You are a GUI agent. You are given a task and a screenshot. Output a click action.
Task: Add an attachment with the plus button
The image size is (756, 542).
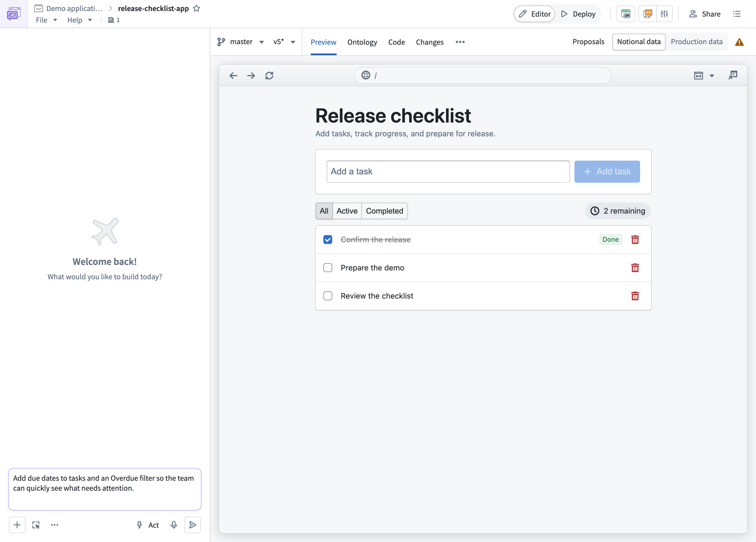[x=17, y=525]
